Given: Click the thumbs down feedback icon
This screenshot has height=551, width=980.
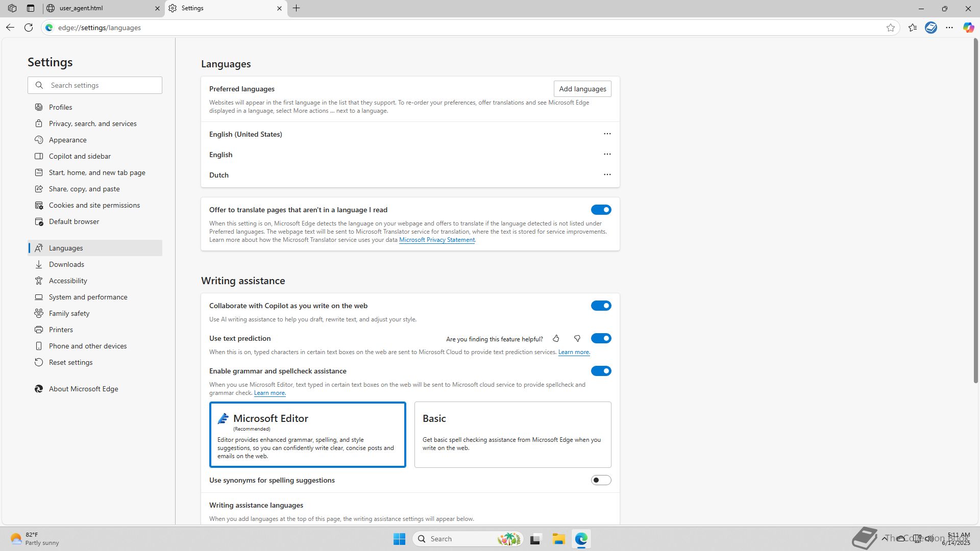Looking at the screenshot, I should pos(577,339).
